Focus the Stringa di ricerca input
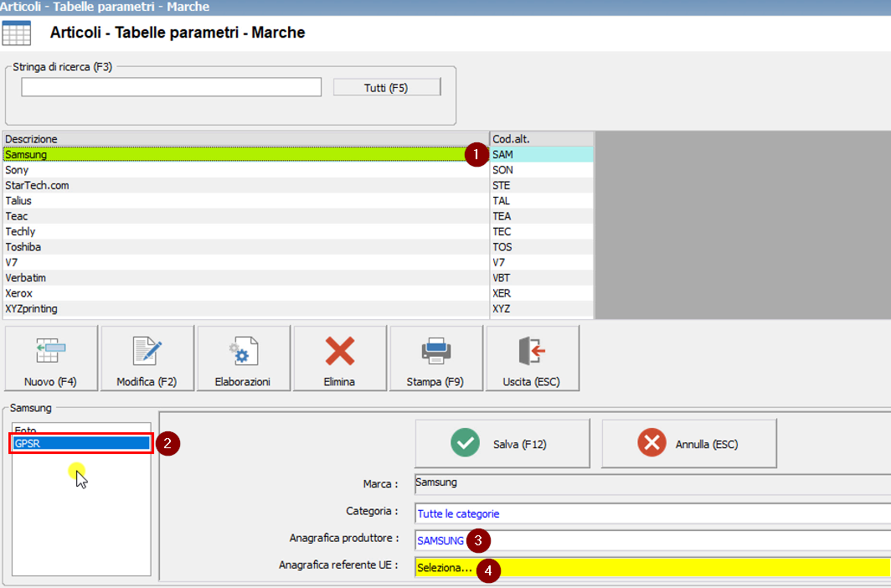891x588 pixels. [171, 87]
